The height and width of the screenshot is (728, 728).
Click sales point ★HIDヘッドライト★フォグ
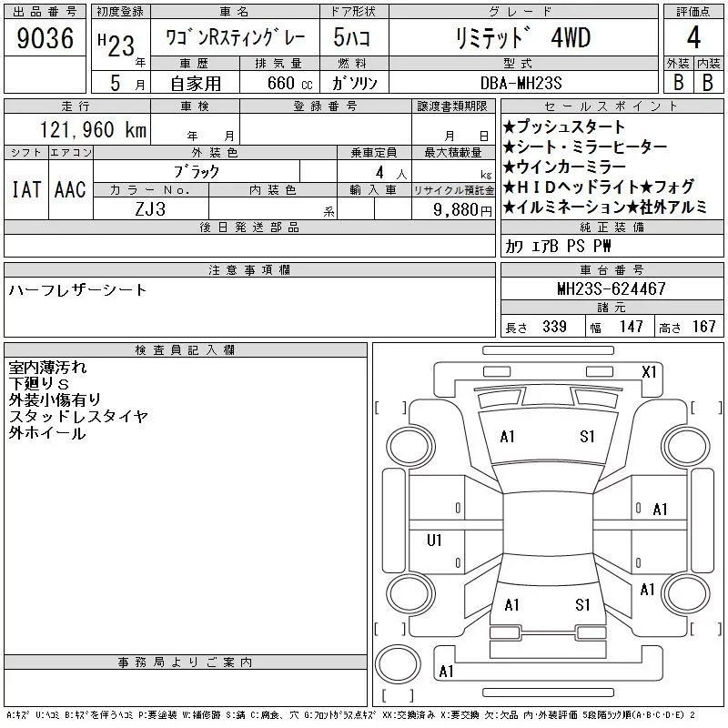(x=599, y=187)
